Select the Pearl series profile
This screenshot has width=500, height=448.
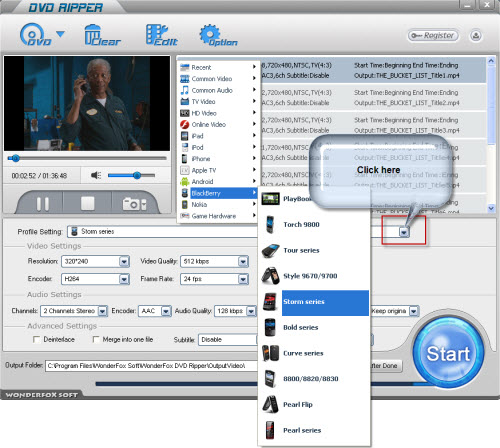point(314,430)
